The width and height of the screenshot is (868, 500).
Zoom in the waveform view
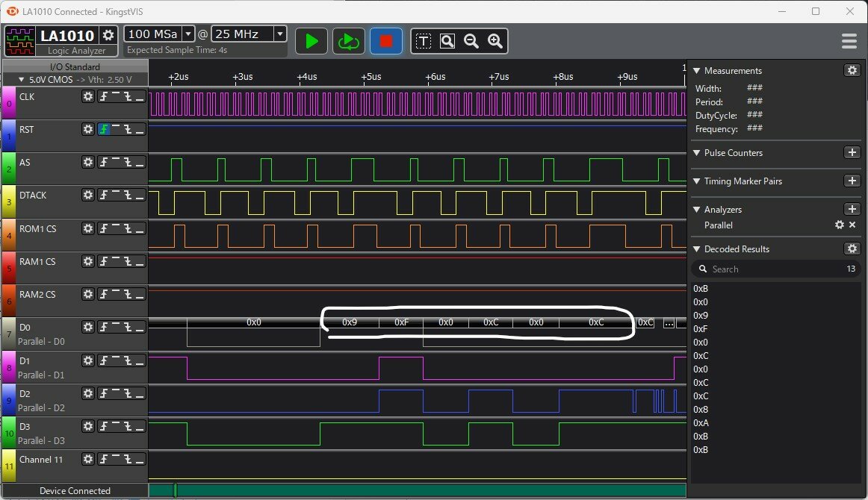coord(495,41)
